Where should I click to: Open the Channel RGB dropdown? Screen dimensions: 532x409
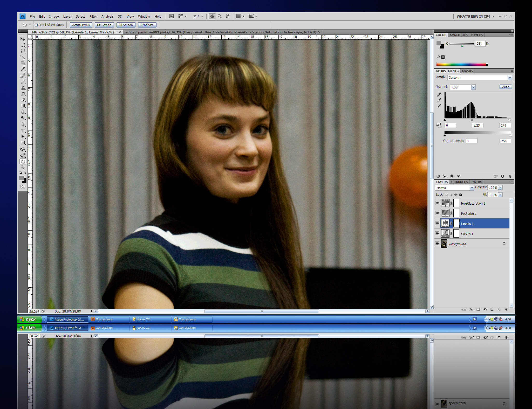pyautogui.click(x=473, y=87)
